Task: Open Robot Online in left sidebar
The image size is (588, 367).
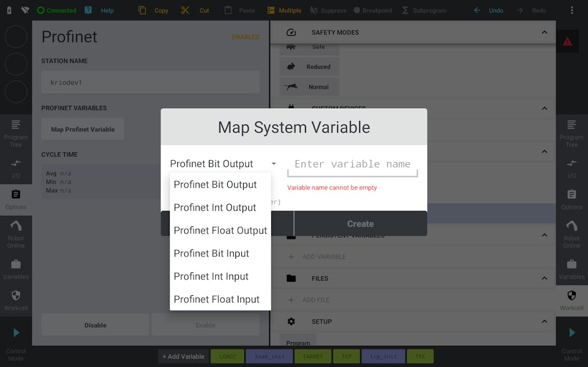Action: tap(16, 234)
